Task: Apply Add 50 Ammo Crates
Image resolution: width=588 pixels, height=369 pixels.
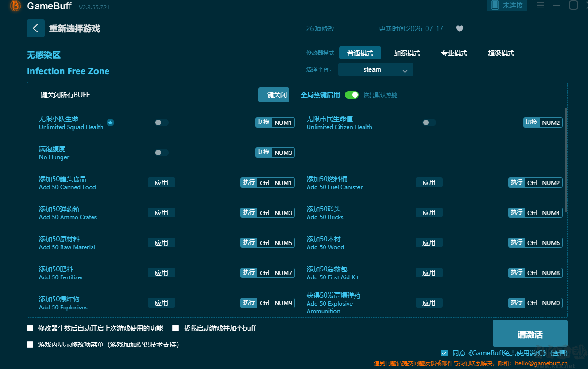Action: 162,213
